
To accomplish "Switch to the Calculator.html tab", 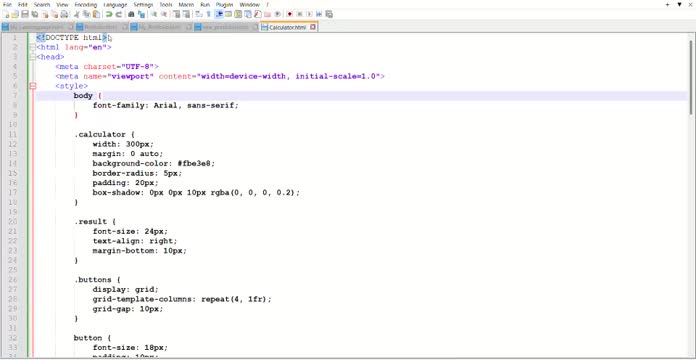I will 288,28.
